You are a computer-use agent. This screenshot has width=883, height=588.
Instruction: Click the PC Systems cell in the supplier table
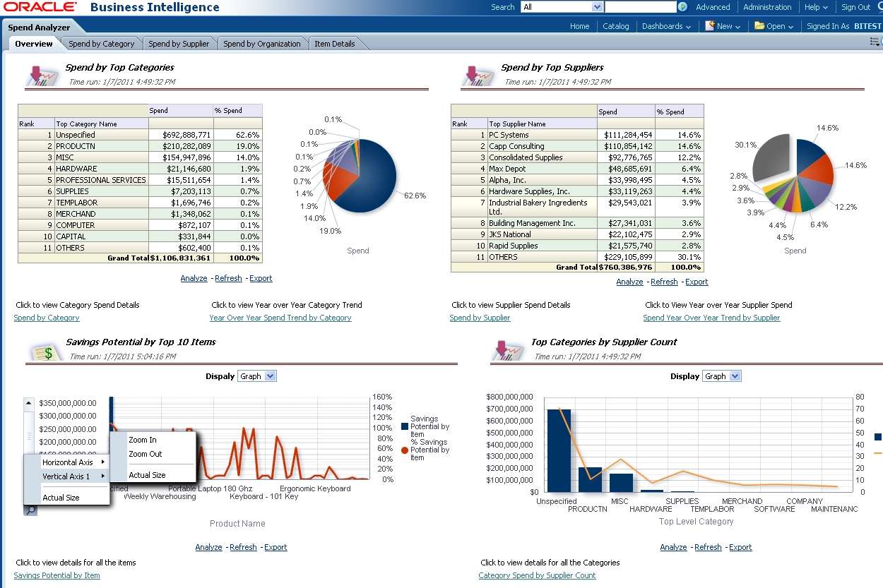542,135
